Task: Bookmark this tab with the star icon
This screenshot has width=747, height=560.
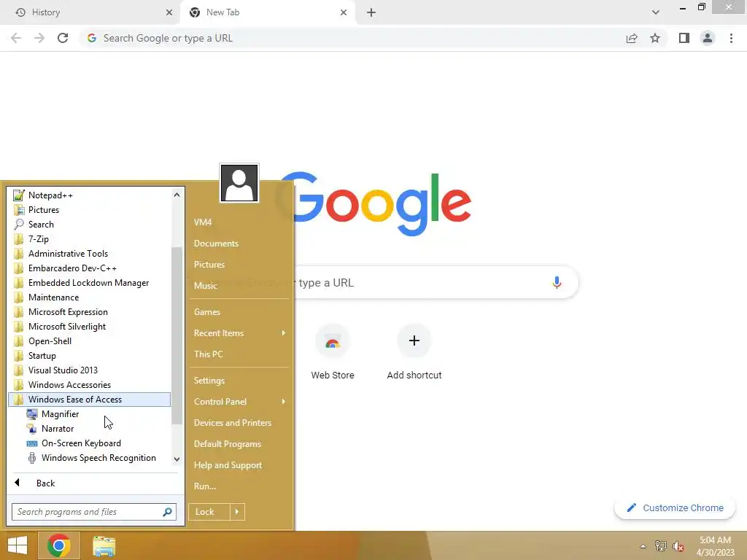Action: [655, 38]
